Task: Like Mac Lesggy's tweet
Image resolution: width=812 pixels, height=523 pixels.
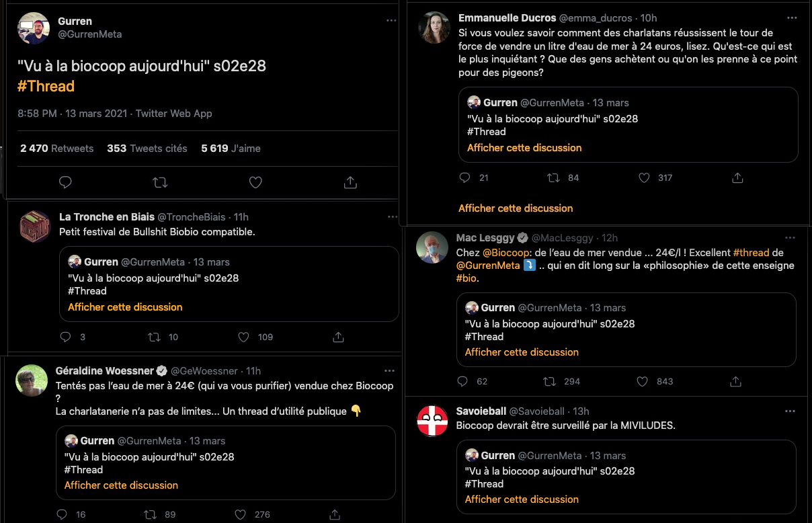Action: pos(644,381)
